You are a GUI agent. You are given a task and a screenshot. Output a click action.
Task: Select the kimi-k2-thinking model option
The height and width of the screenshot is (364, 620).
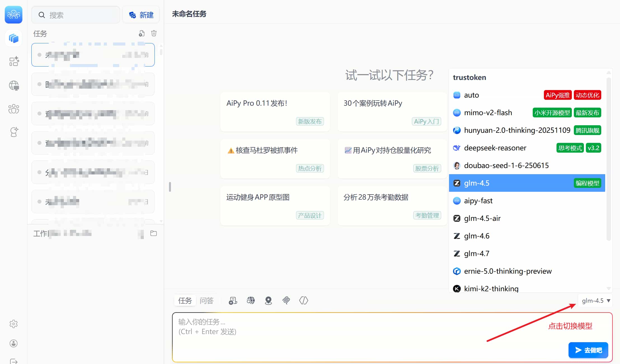(x=491, y=289)
